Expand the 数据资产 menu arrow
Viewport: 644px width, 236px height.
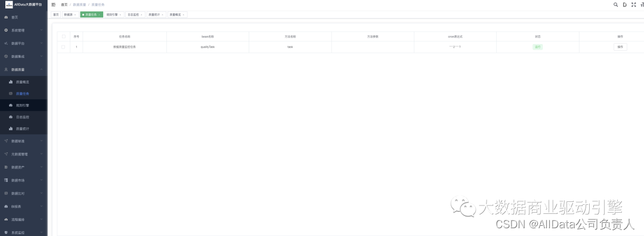click(42, 167)
